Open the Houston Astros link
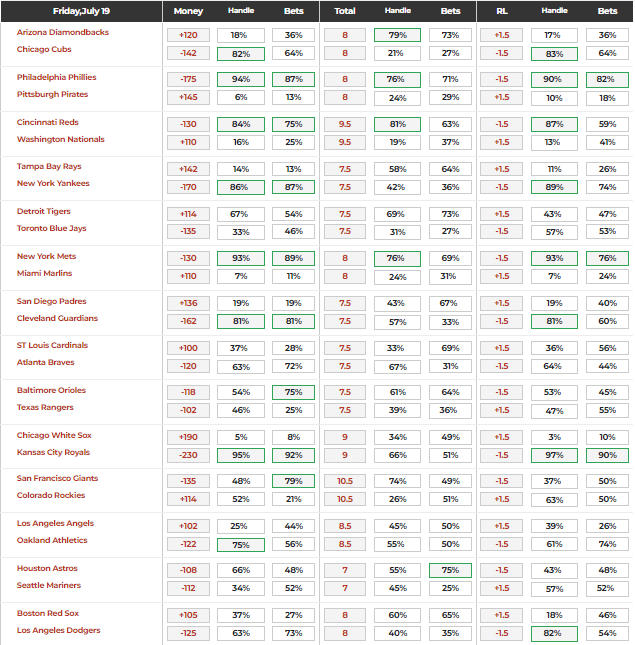This screenshot has height=645, width=635. coord(47,568)
